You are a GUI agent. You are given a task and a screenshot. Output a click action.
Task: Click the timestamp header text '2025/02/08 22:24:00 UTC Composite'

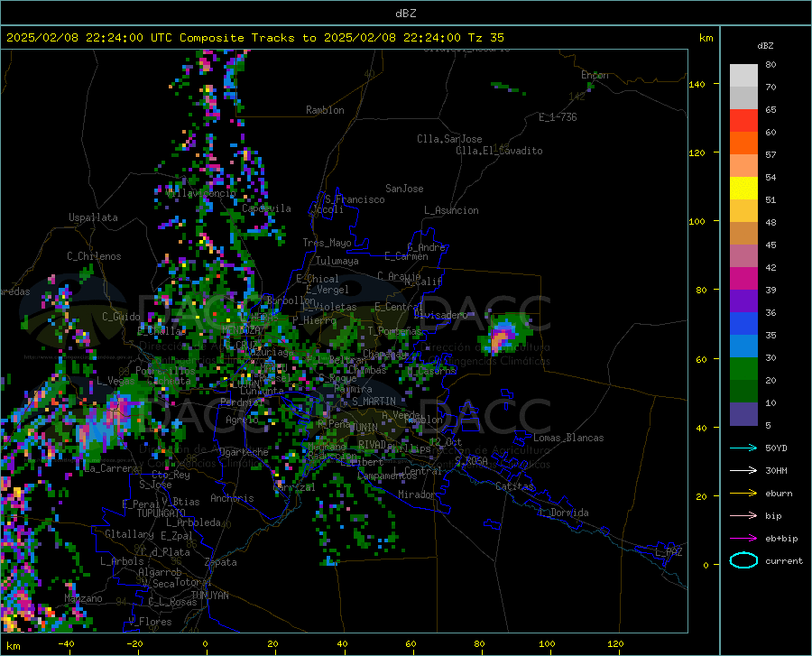(x=125, y=38)
